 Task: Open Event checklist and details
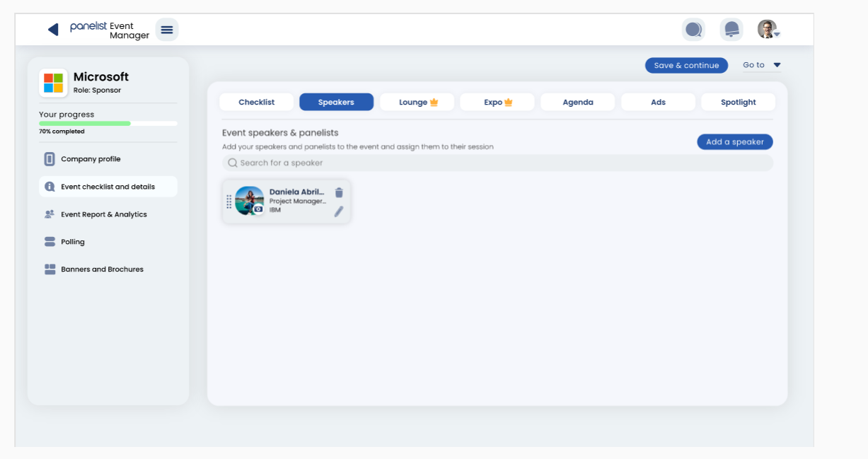click(108, 187)
